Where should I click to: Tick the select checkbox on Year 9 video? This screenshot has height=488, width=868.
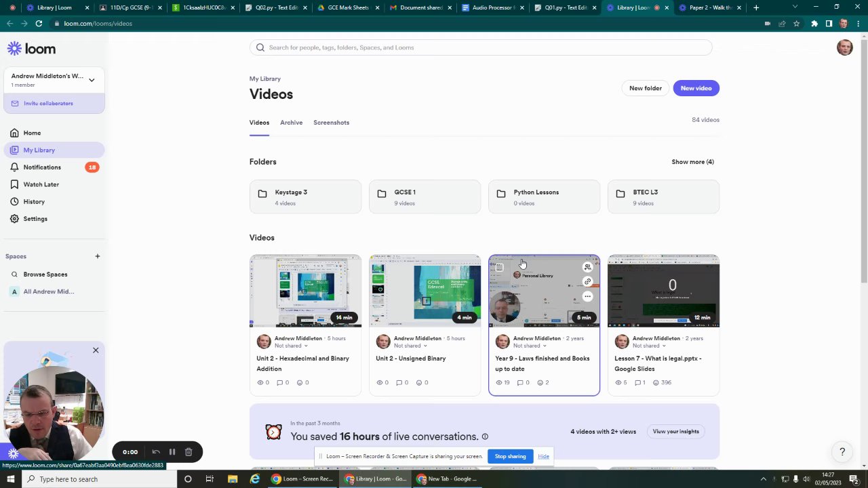(499, 267)
